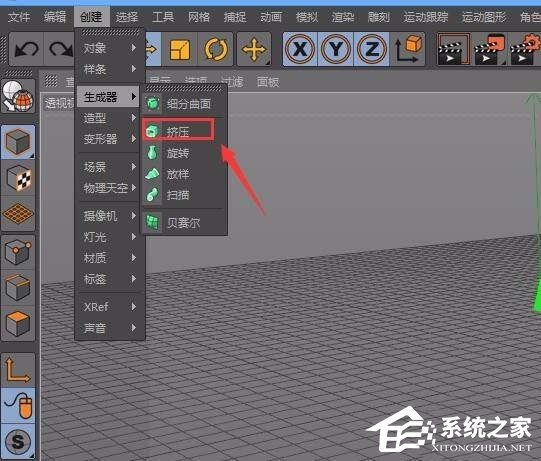The width and height of the screenshot is (541, 461).
Task: Choose 扫描 sweep generator
Action: [x=184, y=195]
